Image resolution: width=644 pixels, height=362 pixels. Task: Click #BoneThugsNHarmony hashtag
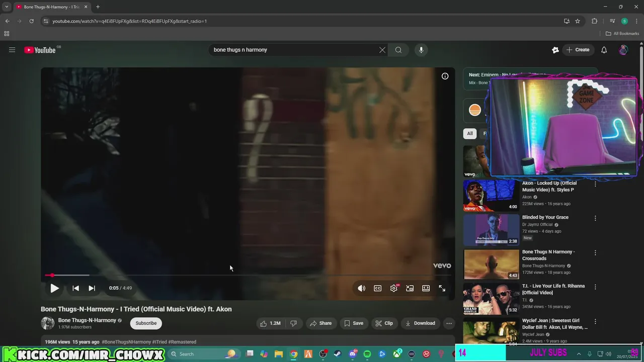click(x=126, y=342)
